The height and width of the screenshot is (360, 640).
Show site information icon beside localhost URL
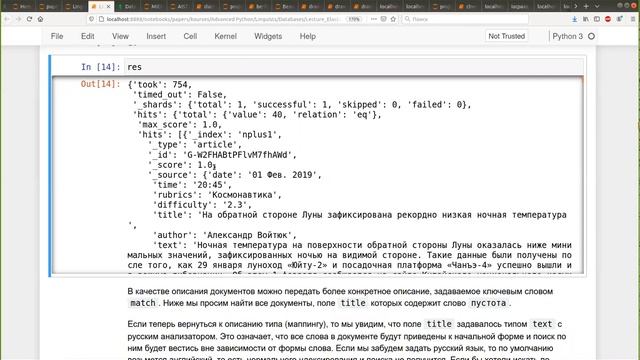(x=101, y=19)
